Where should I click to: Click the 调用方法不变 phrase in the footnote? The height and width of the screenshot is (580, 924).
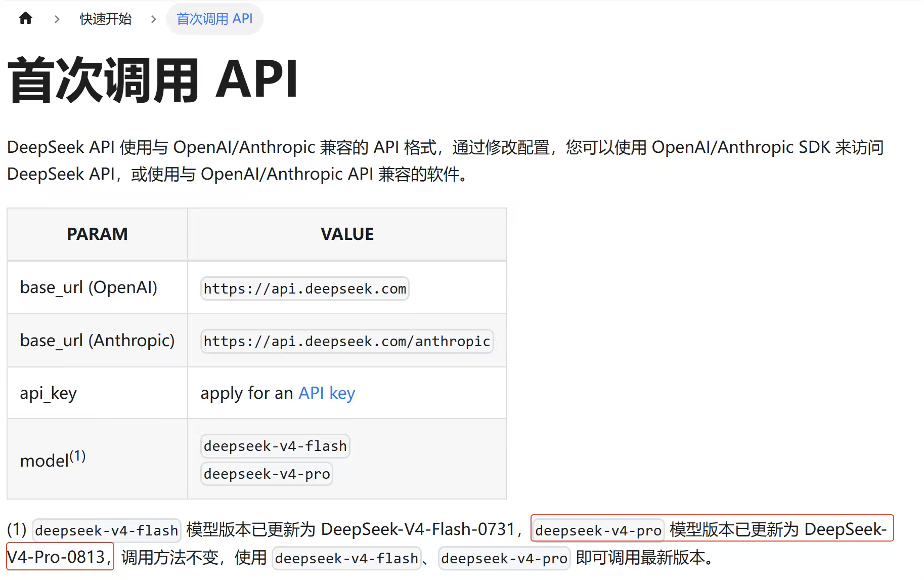pos(170,558)
